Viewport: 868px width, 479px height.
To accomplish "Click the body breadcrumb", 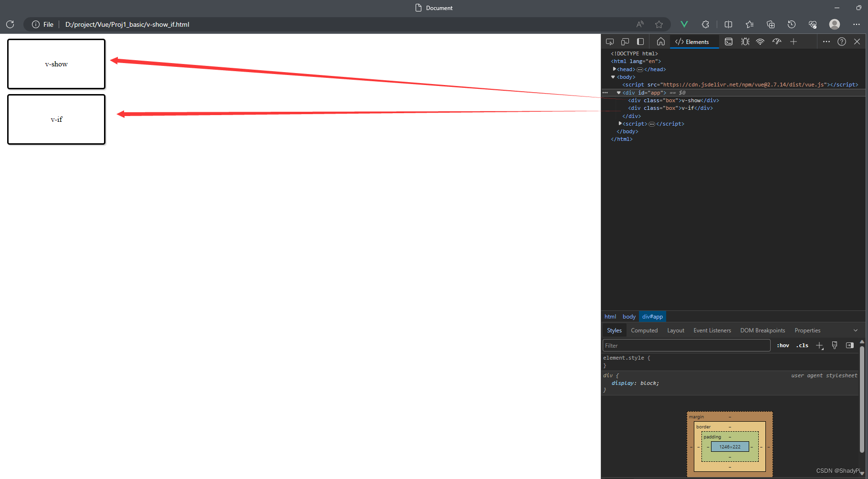I will 629,317.
